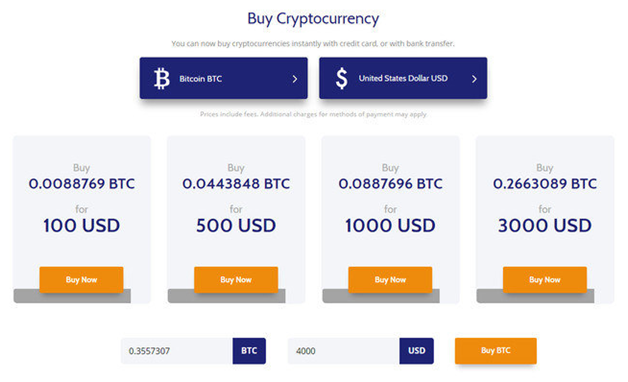628x382 pixels.
Task: Expand the Bitcoin BTC selector chevron
Action: click(x=295, y=79)
